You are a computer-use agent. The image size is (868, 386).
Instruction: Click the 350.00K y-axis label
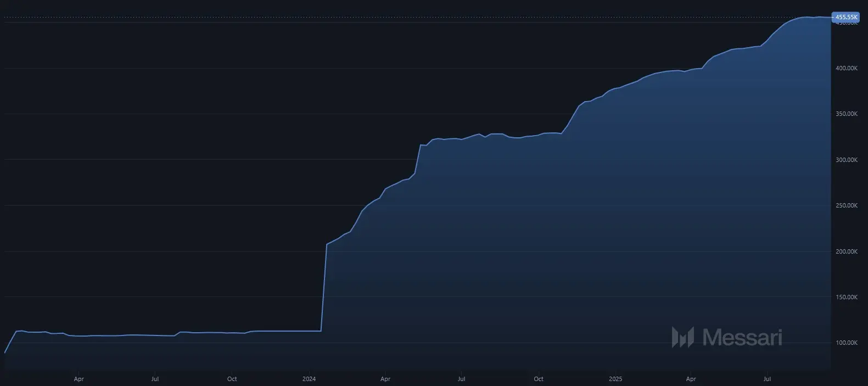pyautogui.click(x=846, y=114)
